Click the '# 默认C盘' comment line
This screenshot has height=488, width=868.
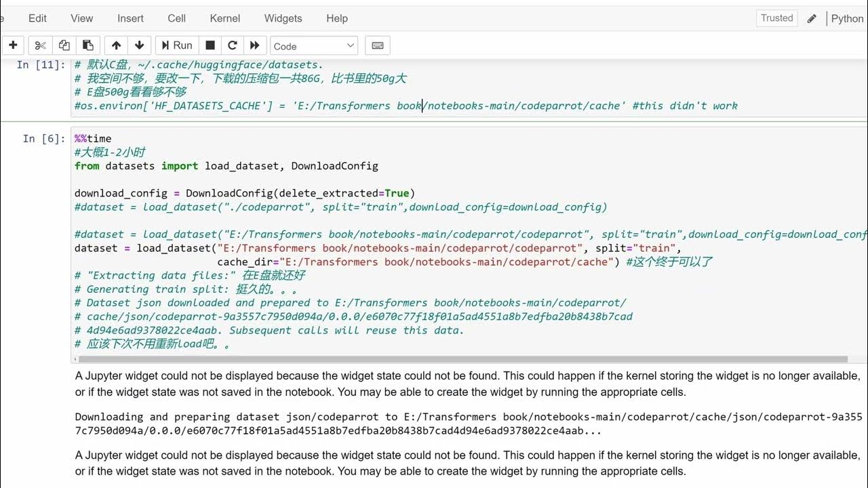tap(199, 64)
